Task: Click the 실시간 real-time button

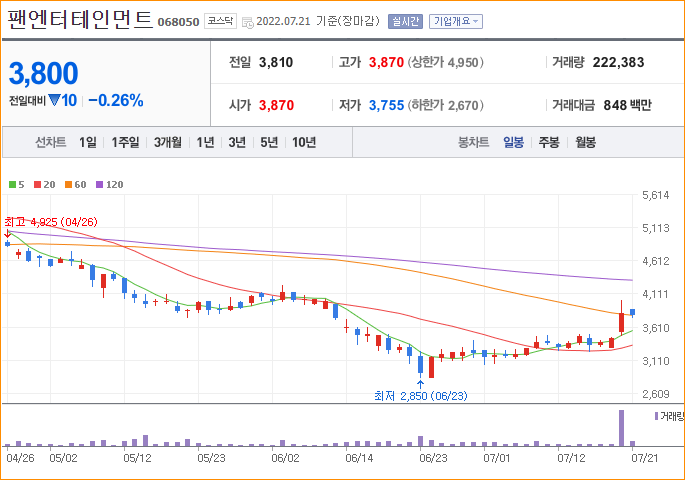Action: [405, 21]
